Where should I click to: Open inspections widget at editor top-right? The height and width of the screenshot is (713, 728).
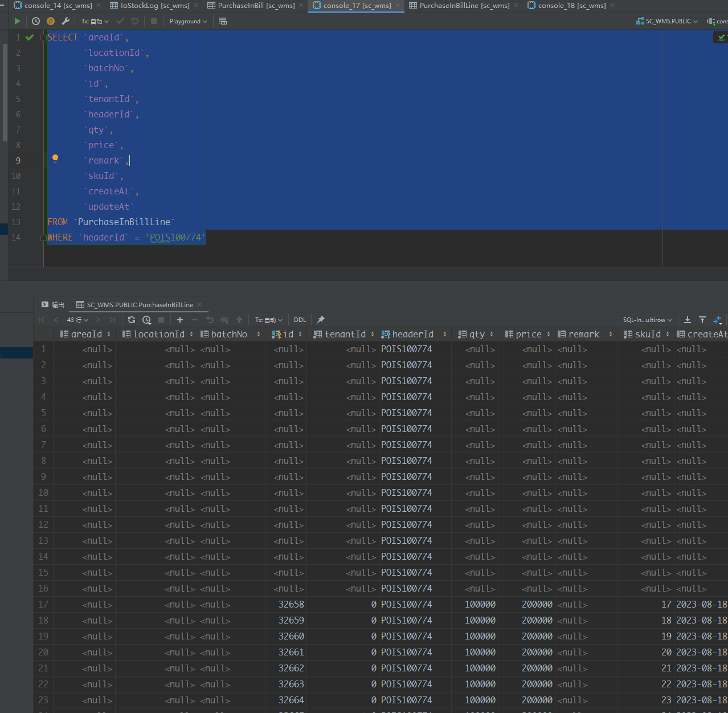(x=721, y=38)
